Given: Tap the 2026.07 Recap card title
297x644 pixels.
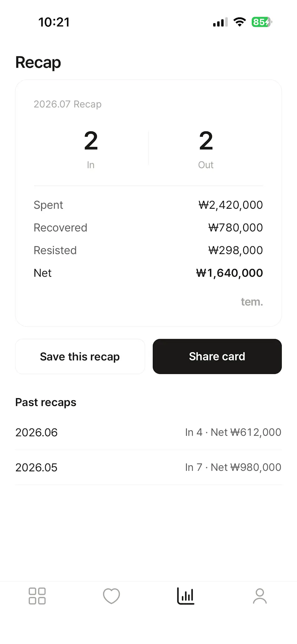Looking at the screenshot, I should point(68,104).
